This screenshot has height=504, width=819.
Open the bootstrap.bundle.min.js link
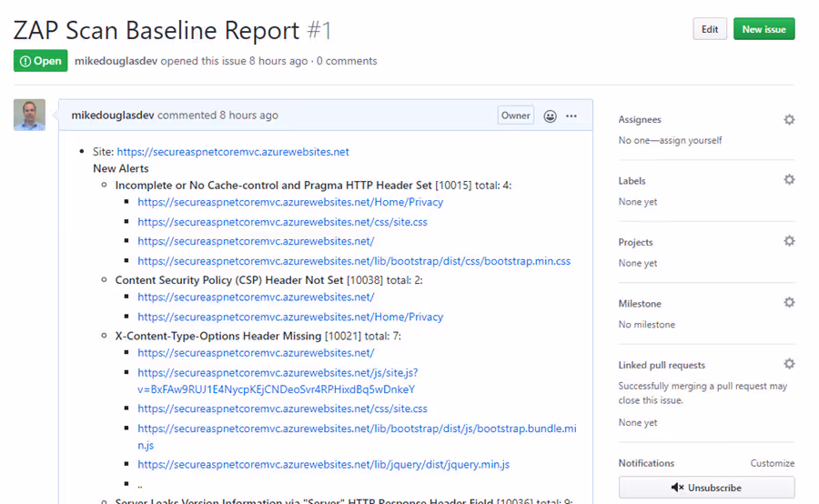[x=358, y=437]
